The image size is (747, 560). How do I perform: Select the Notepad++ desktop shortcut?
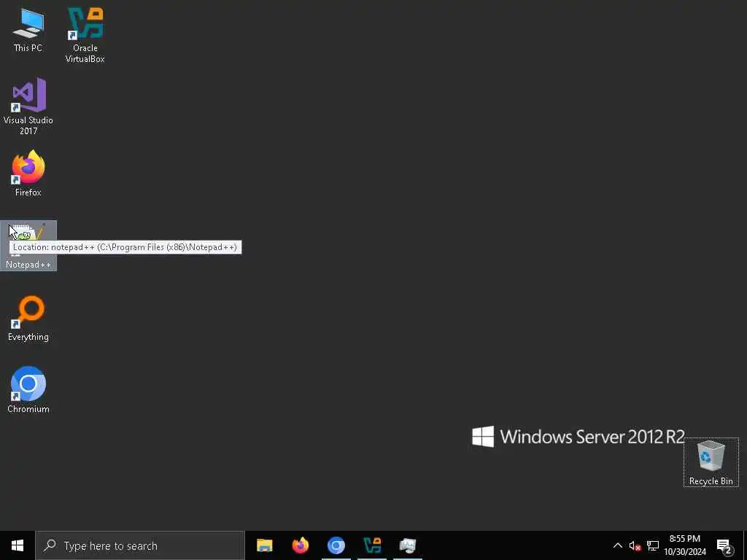tap(28, 246)
